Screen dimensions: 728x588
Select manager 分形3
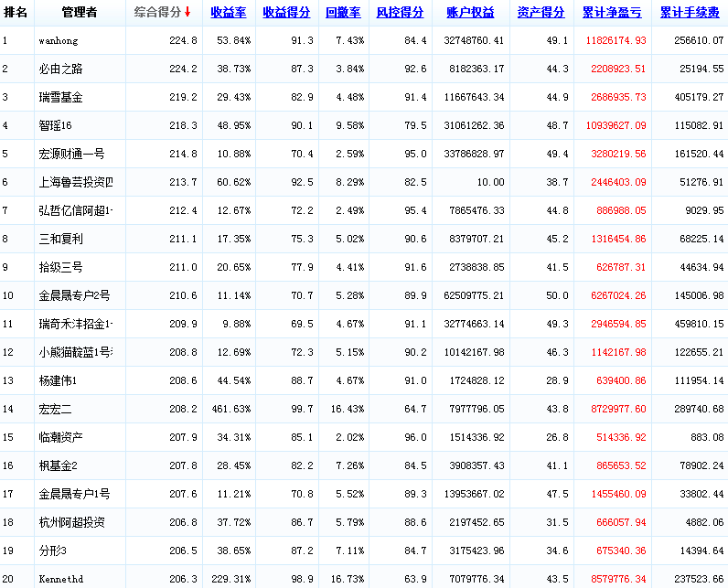pos(52,551)
